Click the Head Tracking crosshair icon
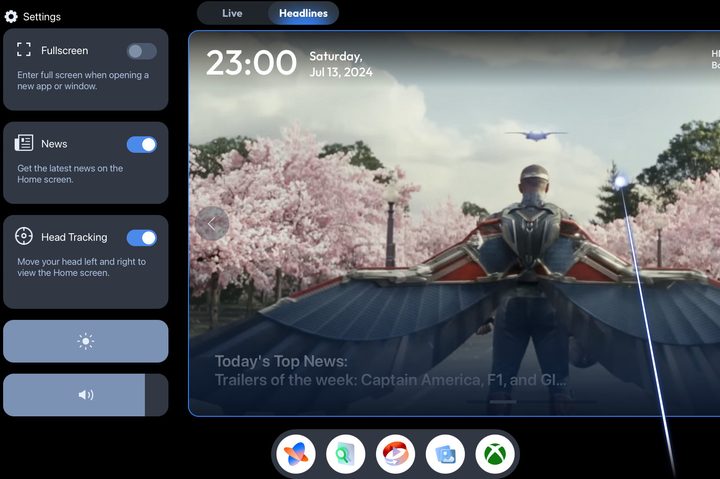 (24, 236)
